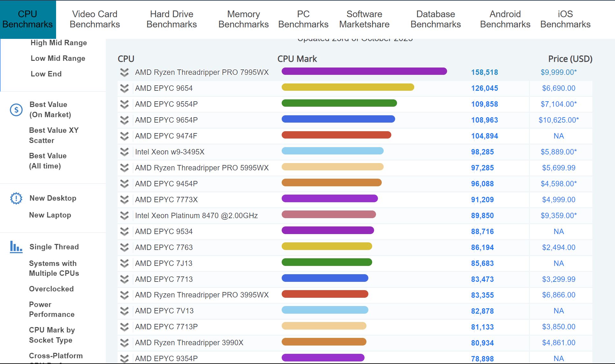
Task: Click the NA price for AMD EPYC 9474F
Action: click(559, 136)
